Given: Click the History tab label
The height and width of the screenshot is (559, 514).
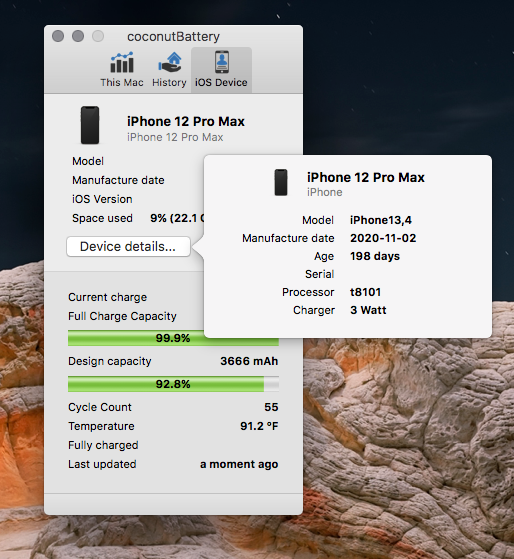Looking at the screenshot, I should (169, 82).
